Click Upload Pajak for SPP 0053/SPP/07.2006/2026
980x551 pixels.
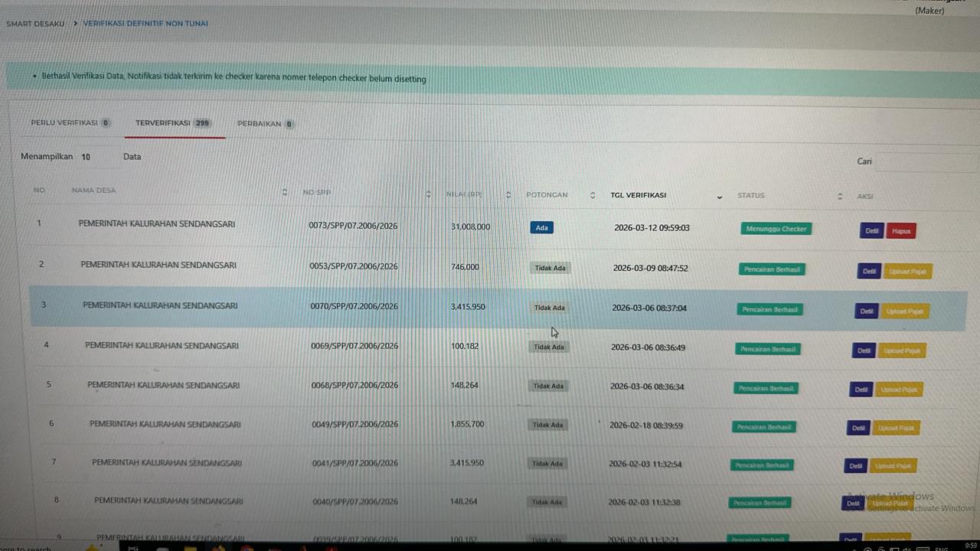(x=908, y=272)
